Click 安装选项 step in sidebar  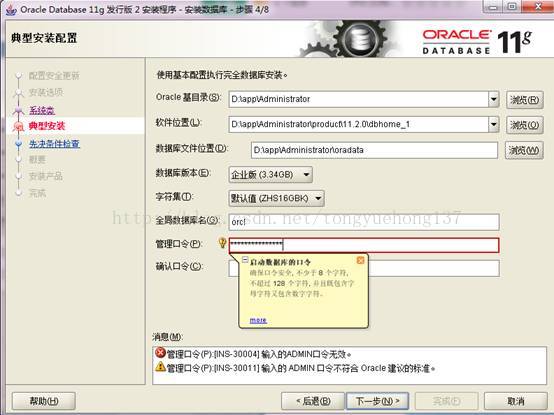click(46, 93)
